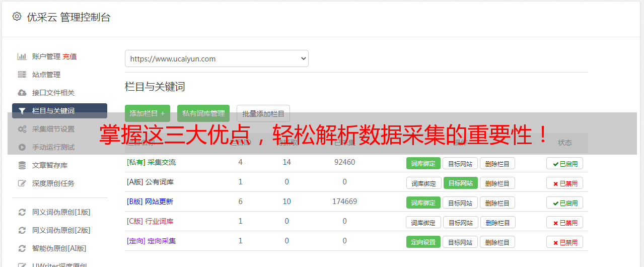Viewport: 644px width, 267px height.
Task: Click 删除栏目 in the 网站更新 row
Action: [x=497, y=203]
